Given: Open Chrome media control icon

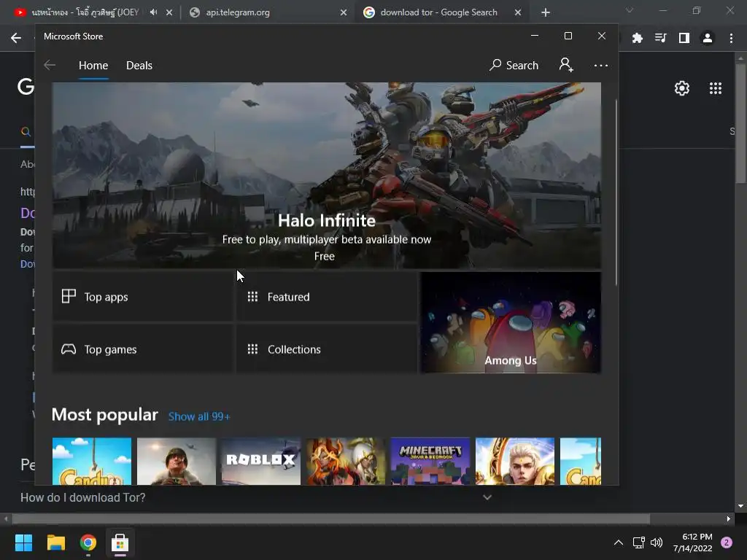Looking at the screenshot, I should 661,38.
